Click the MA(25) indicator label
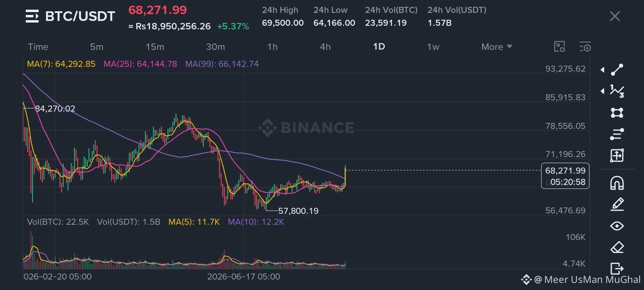 pos(140,64)
